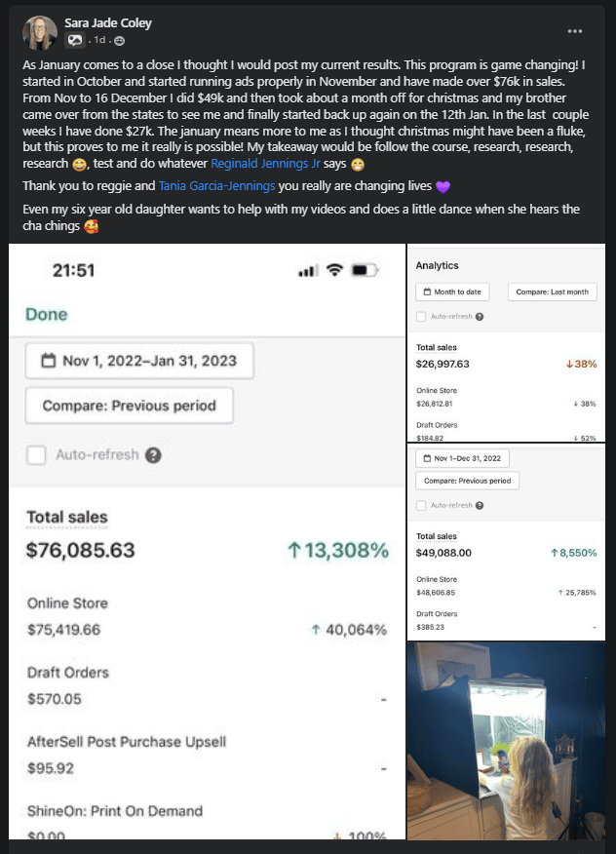616x854 pixels.
Task: Tap the Done button
Action: pos(47,314)
